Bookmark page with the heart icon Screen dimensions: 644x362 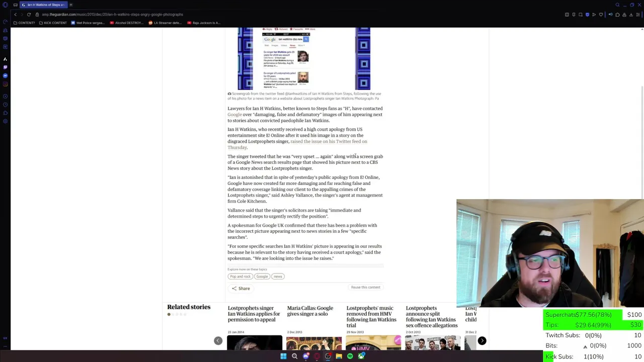(601, 15)
